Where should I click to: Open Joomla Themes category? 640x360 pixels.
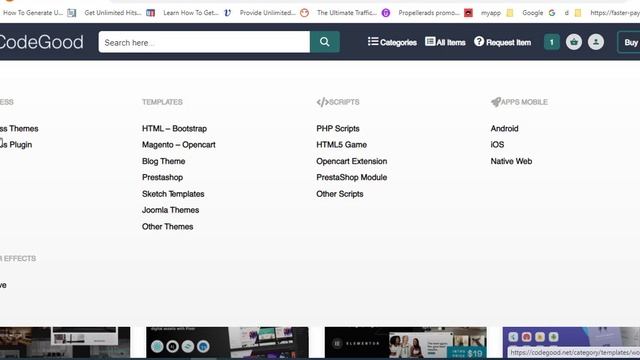(x=170, y=210)
